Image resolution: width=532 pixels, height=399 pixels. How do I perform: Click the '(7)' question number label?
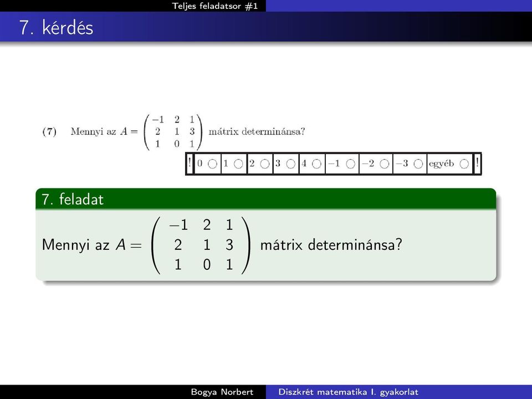click(49, 131)
